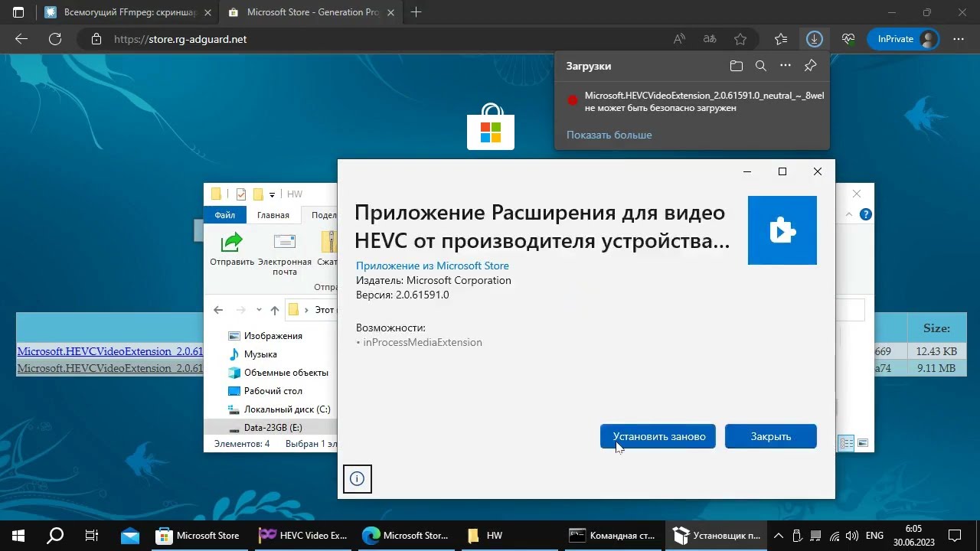Viewport: 980px width, 551px height.
Task: Open the installer info icon
Action: [x=358, y=479]
